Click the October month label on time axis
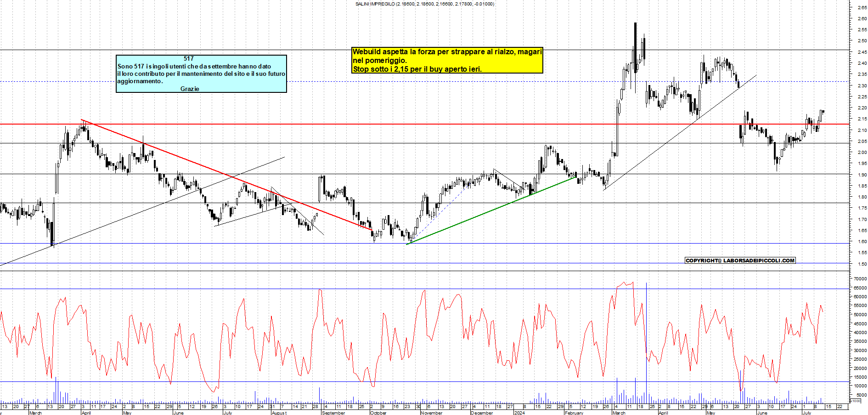Viewport: 868px width, 415px height. (x=378, y=413)
